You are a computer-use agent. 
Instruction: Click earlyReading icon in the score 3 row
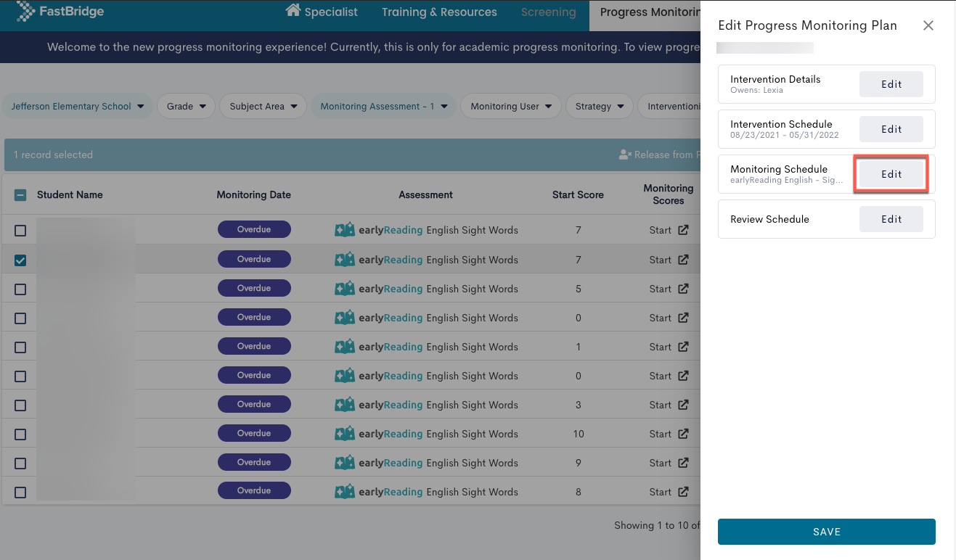tap(345, 405)
